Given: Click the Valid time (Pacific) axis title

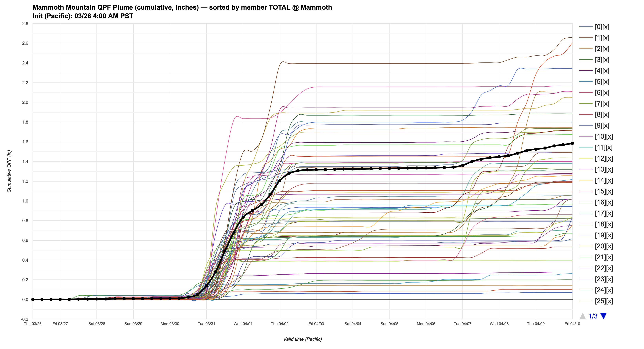Looking at the screenshot, I should (303, 339).
